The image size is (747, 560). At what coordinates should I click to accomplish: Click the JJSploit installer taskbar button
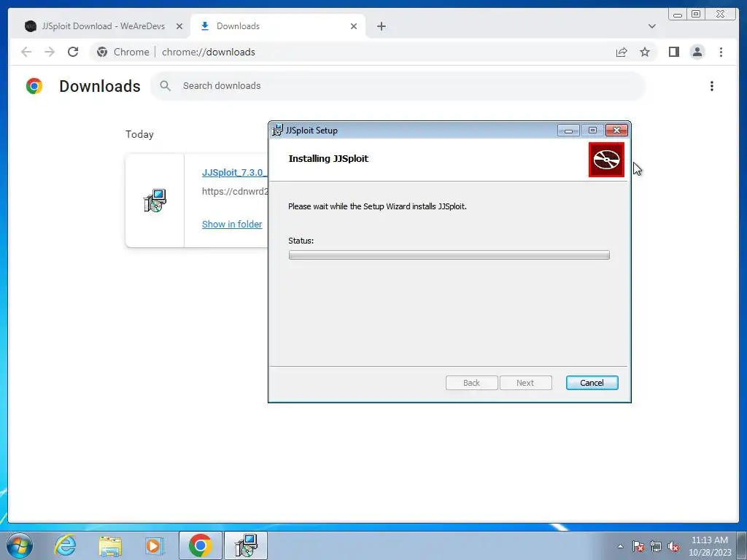246,545
